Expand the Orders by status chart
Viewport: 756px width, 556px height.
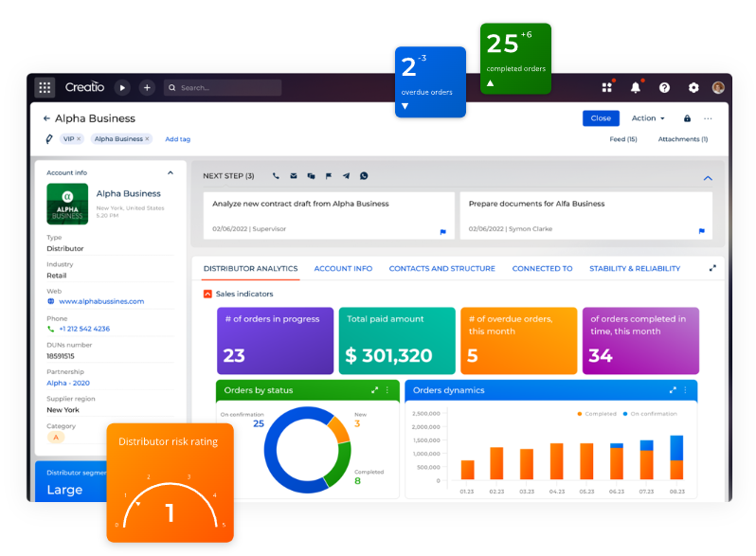(x=374, y=390)
